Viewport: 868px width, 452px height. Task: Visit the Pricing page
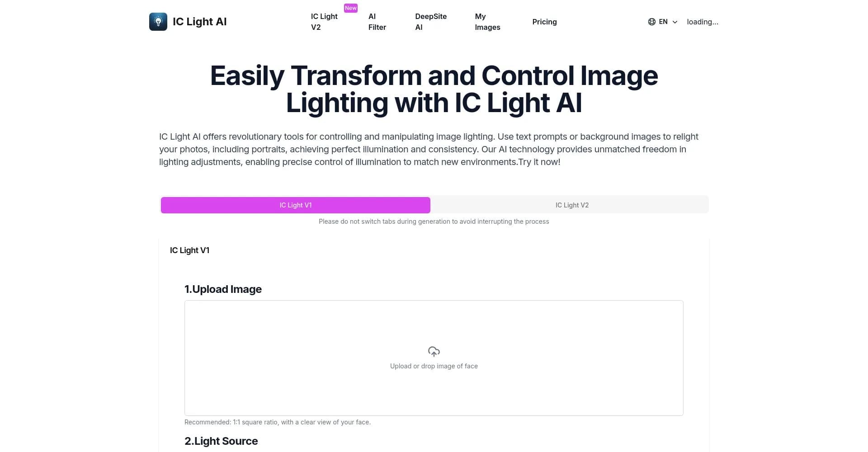(544, 22)
